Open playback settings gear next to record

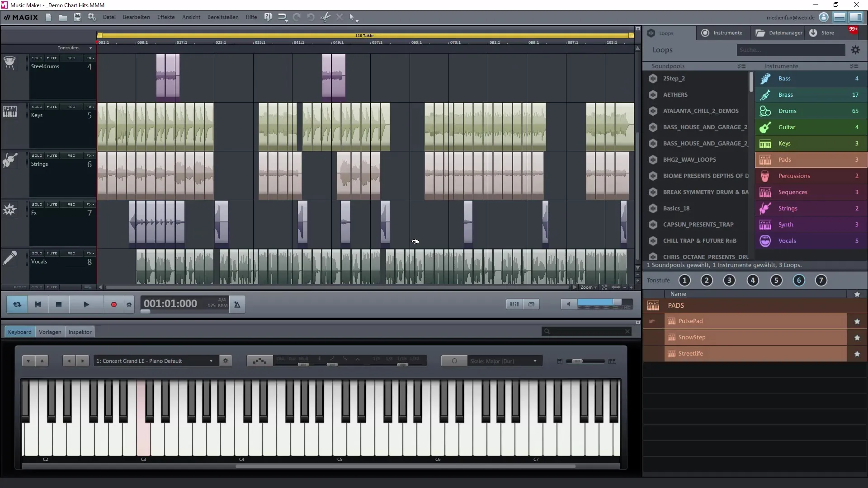click(129, 305)
